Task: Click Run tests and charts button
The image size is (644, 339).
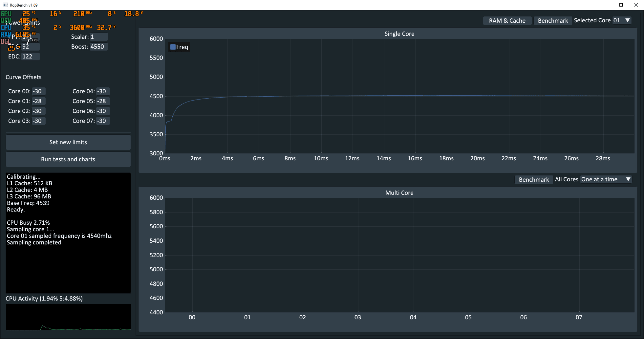Action: [68, 159]
